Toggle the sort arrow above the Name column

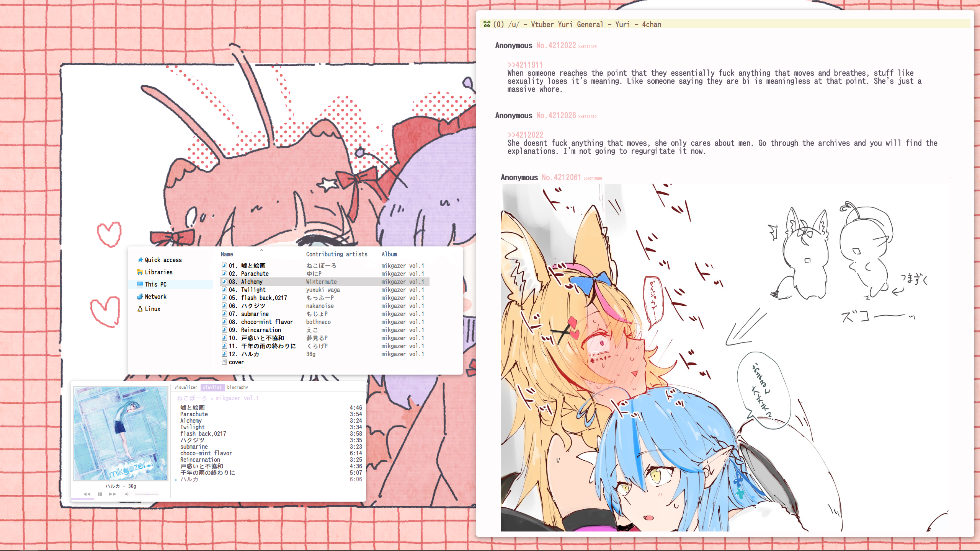click(261, 250)
